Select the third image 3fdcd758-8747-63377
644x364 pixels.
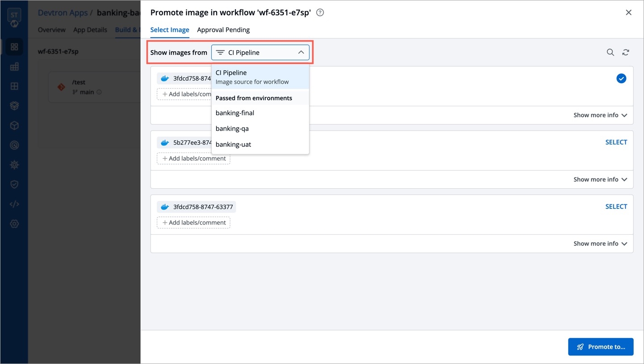coord(616,207)
